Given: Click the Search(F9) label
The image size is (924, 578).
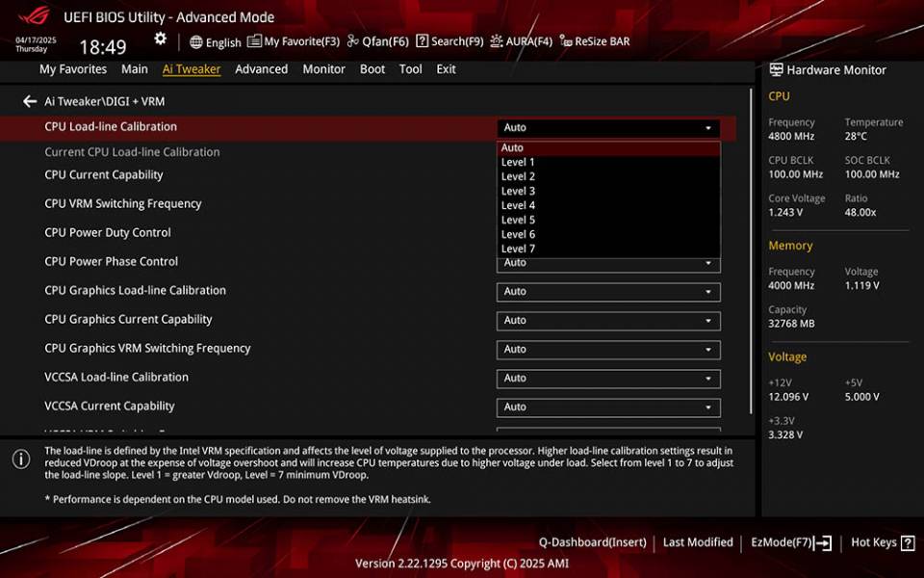Looking at the screenshot, I should (x=457, y=41).
